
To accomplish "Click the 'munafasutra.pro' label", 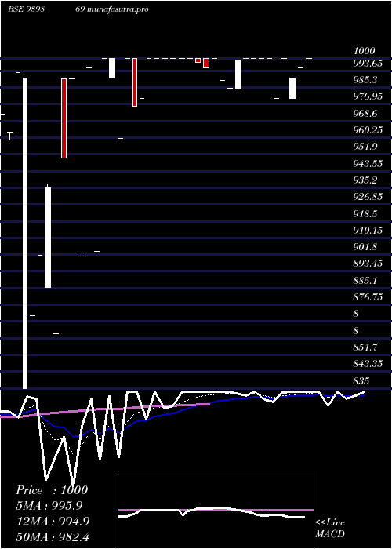I will (117, 9).
